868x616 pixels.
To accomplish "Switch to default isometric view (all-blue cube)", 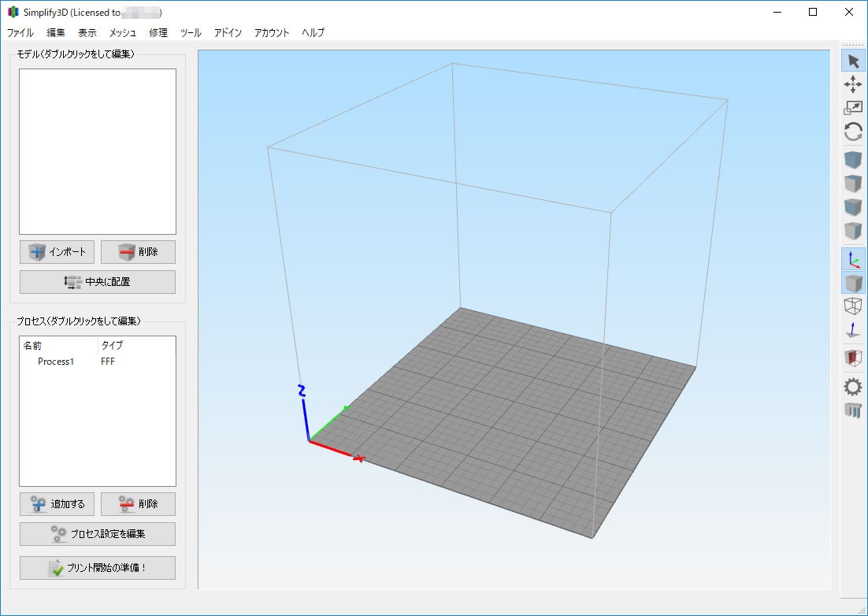I will coord(853,160).
